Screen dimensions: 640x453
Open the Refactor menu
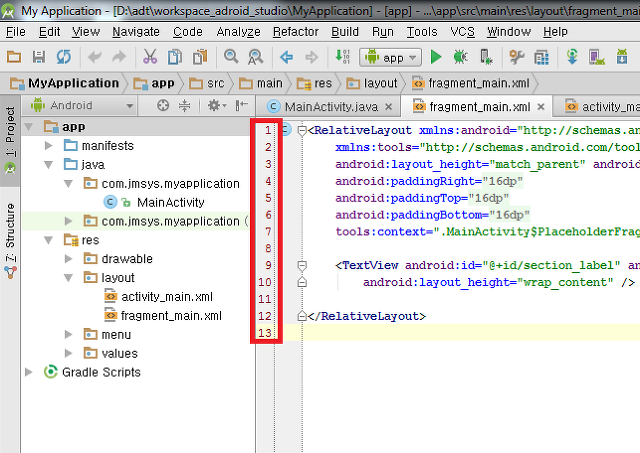(x=296, y=32)
